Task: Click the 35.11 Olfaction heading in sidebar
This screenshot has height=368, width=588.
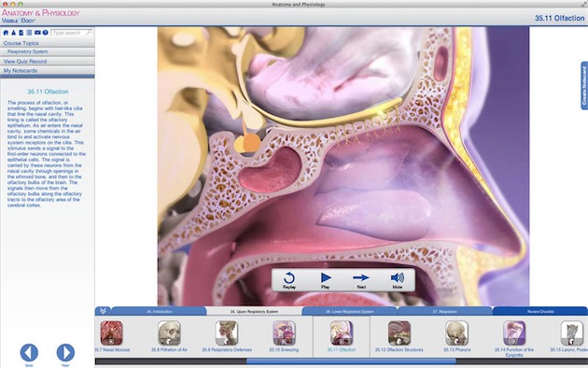Action: tap(48, 92)
